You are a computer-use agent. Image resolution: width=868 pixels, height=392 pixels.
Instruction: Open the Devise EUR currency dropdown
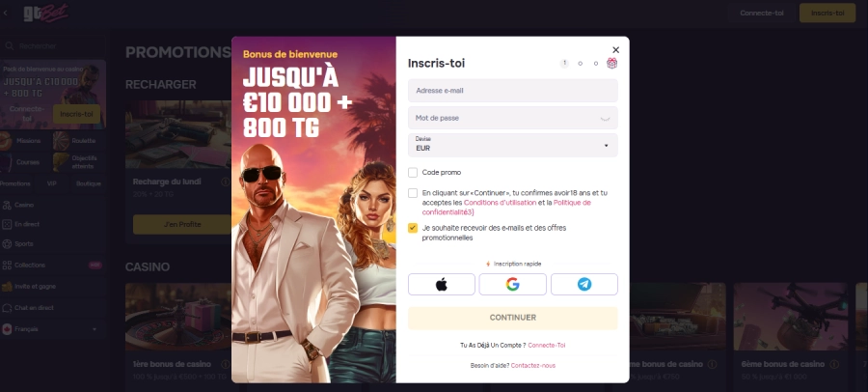coord(513,145)
